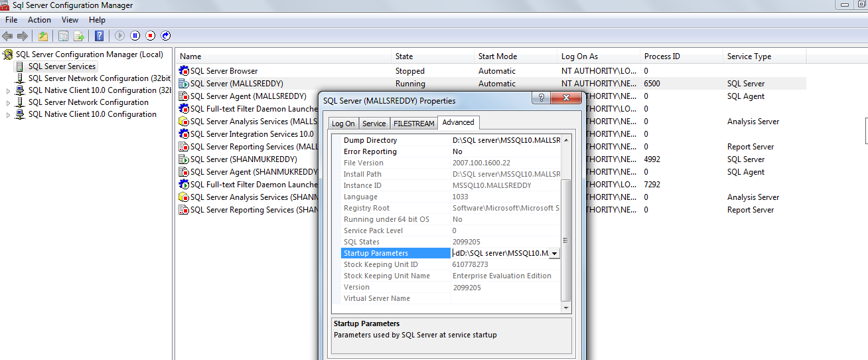Select SQL Server Analysis Services (MALLS...) icon
868x360 pixels.
point(184,122)
